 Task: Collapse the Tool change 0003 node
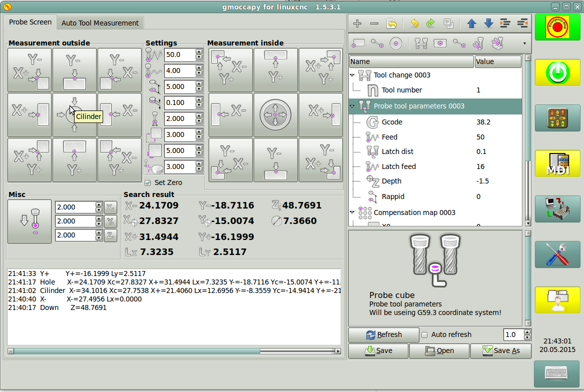coord(352,75)
